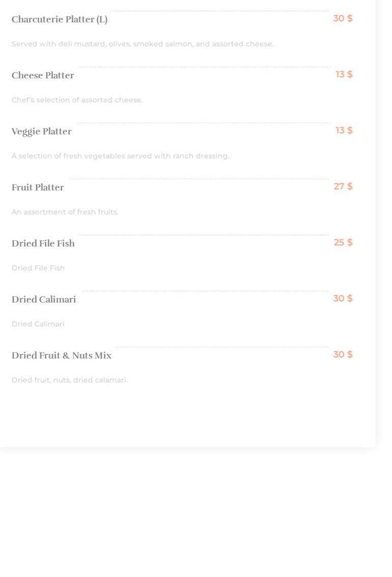392x577 pixels.
Task: Click the Charcuterie Platter (L) title
Action: 60,20
